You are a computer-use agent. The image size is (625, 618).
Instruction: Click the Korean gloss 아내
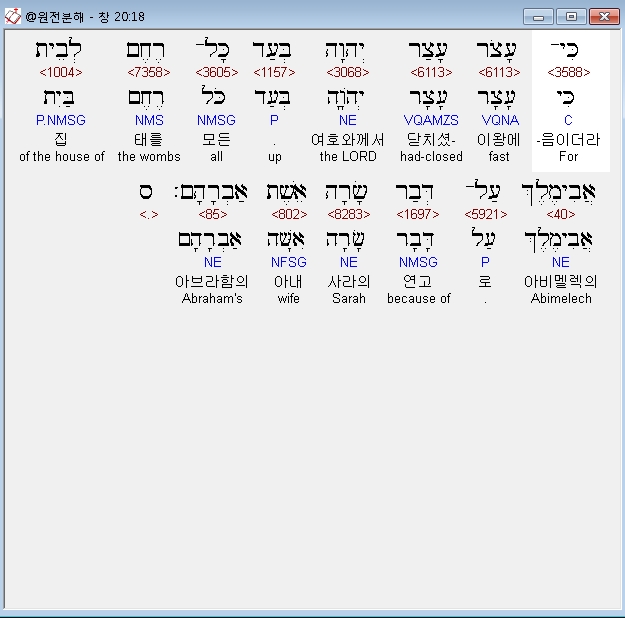(x=288, y=281)
